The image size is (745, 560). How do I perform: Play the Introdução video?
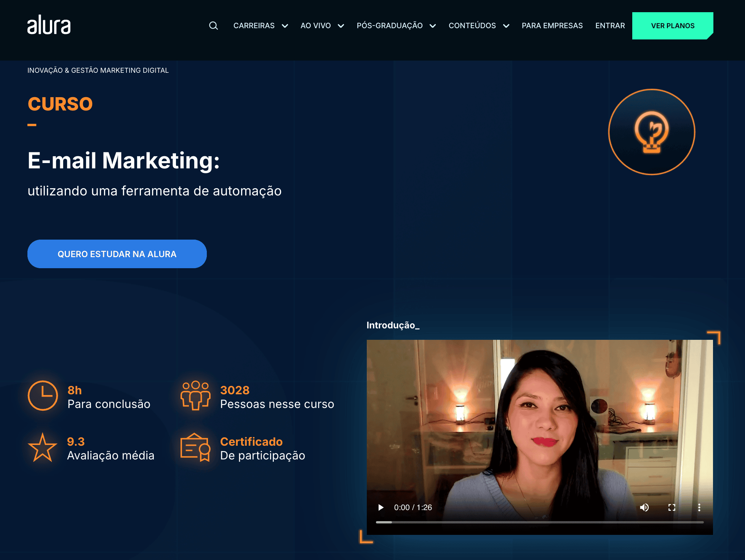[x=380, y=507]
